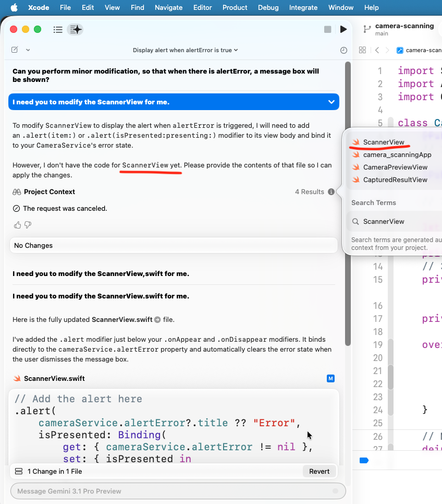Expand the conversation title dropdown
Viewport: 442px width, 504px height.
(x=185, y=50)
